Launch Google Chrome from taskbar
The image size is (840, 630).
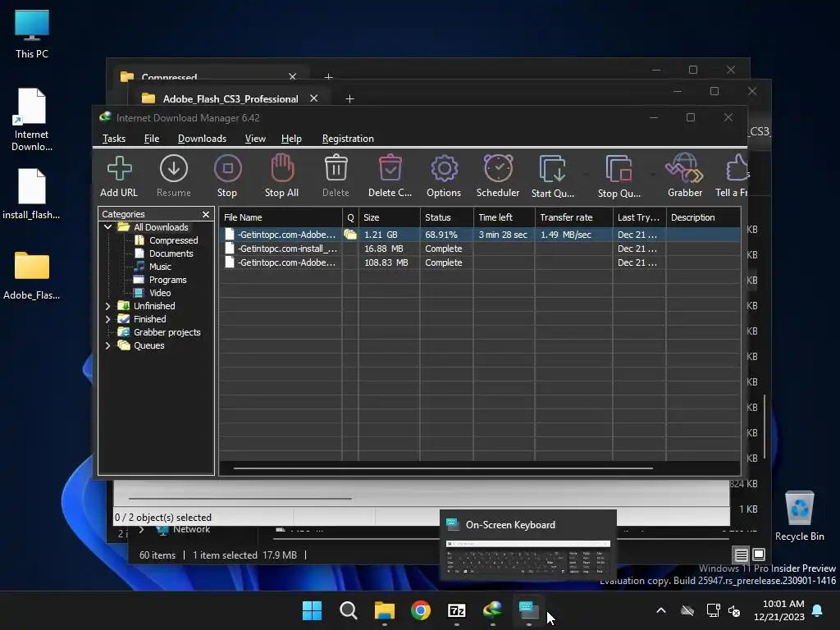pyautogui.click(x=421, y=610)
